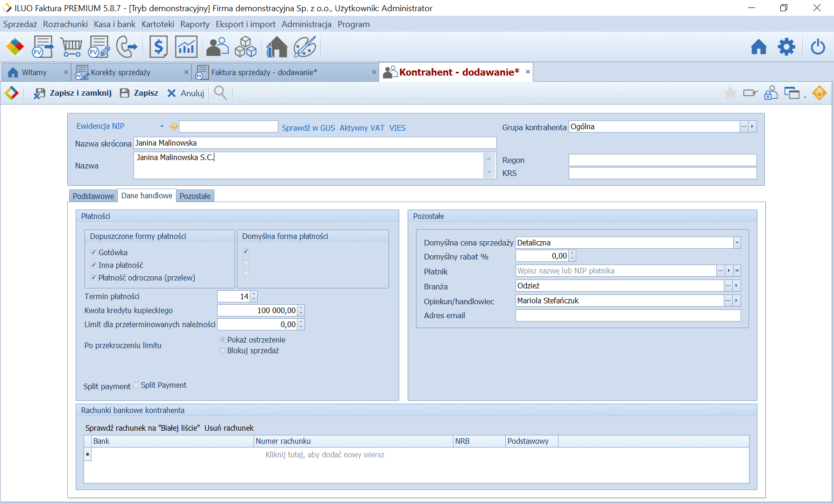Viewport: 834px width, 504px height.
Task: Open the Kartoteki menu
Action: tap(158, 24)
